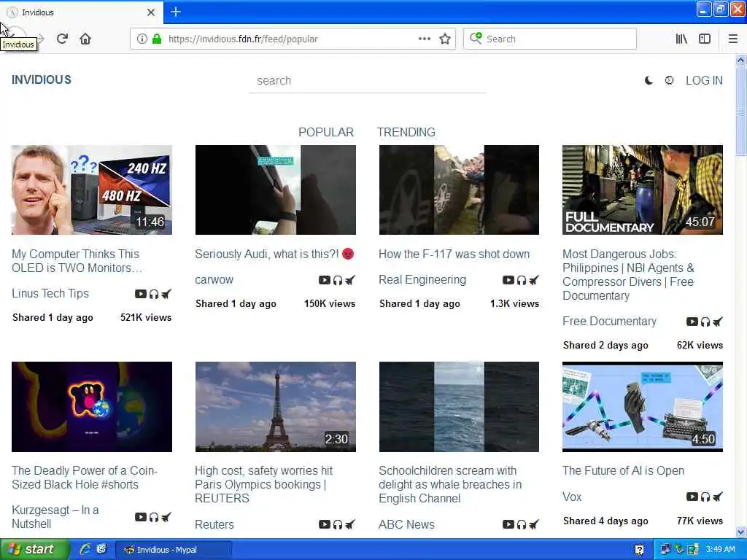Switch instance icon for Real Engineering video
This screenshot has width=747, height=560.
(x=533, y=280)
